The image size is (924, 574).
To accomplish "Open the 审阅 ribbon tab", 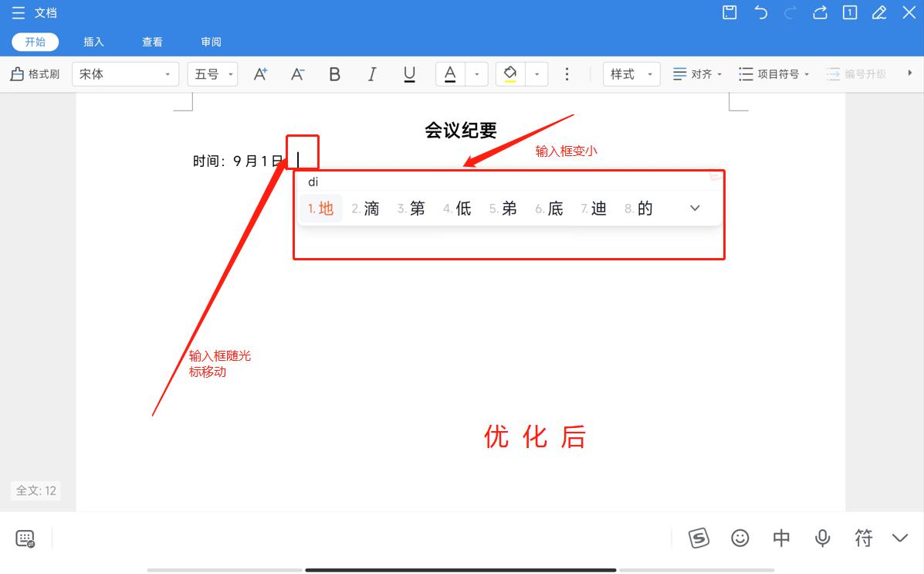I will point(210,41).
